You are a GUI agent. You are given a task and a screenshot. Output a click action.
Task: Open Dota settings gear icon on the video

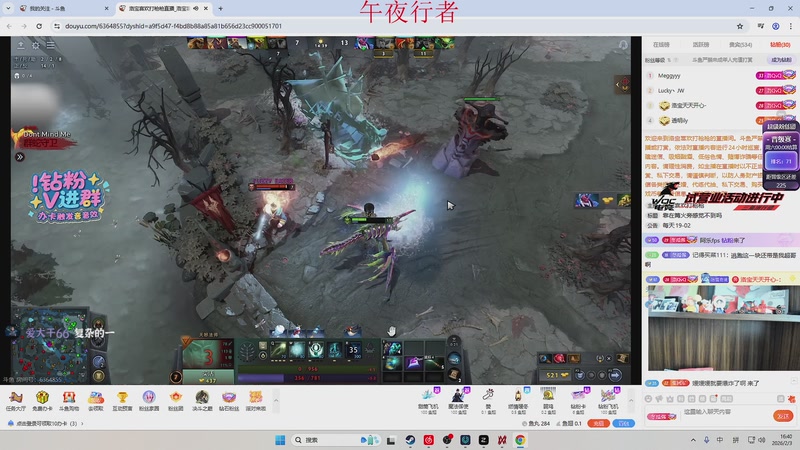click(36, 45)
